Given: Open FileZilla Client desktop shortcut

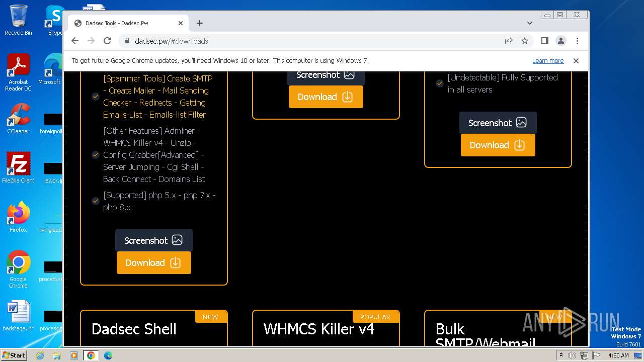Looking at the screenshot, I should point(18,168).
